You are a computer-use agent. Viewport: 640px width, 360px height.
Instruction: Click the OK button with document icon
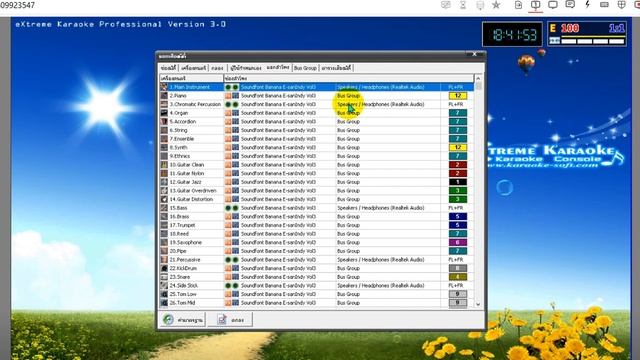tap(230, 320)
